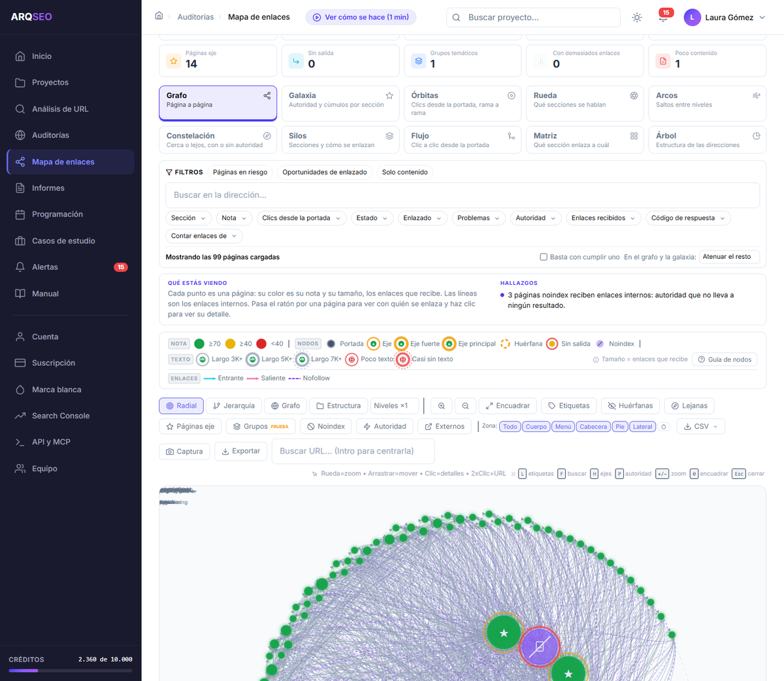Click the Marca blanca droplet icon

(x=20, y=390)
